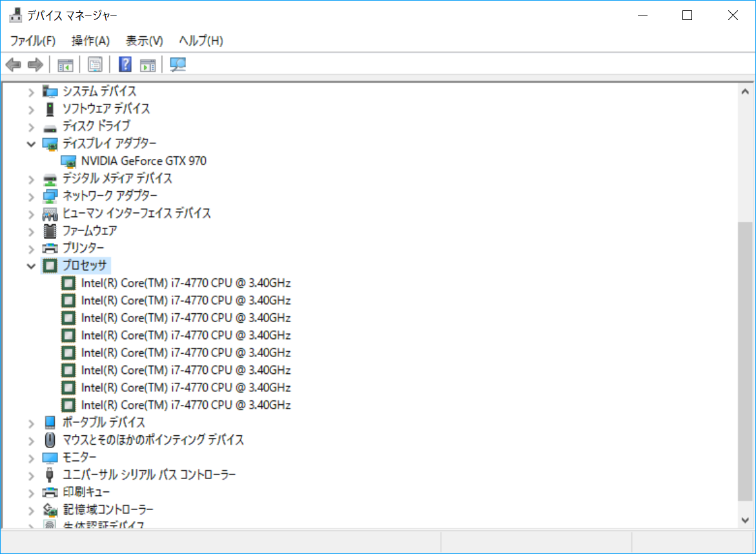Click the NVIDIA GeForce GTX 970 device icon

pyautogui.click(x=68, y=161)
